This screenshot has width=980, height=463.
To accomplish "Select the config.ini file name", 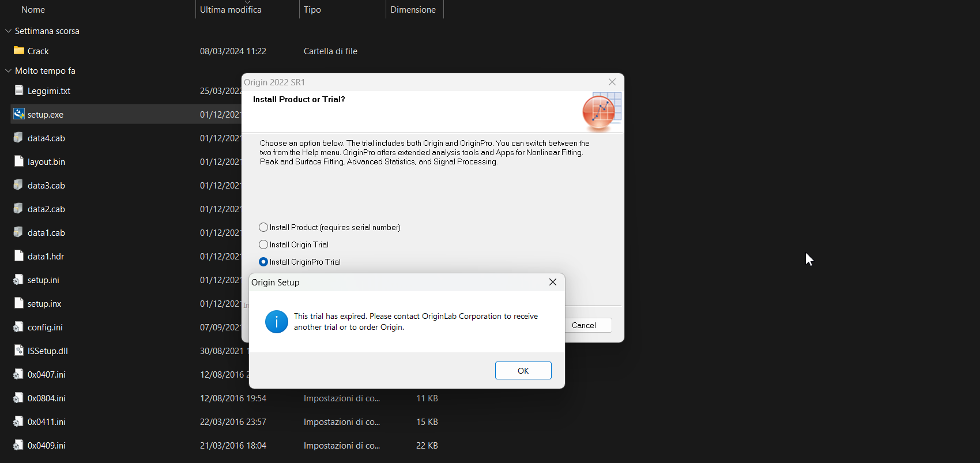I will tap(45, 328).
